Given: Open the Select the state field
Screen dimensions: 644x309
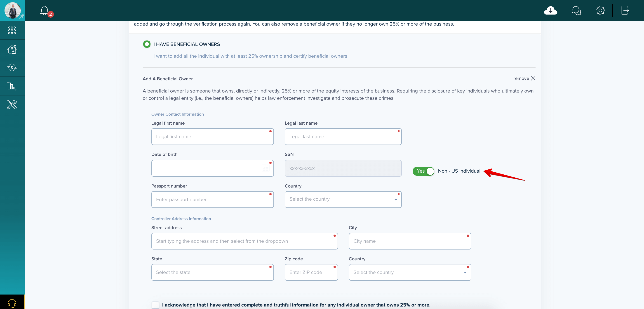Looking at the screenshot, I should [x=212, y=272].
